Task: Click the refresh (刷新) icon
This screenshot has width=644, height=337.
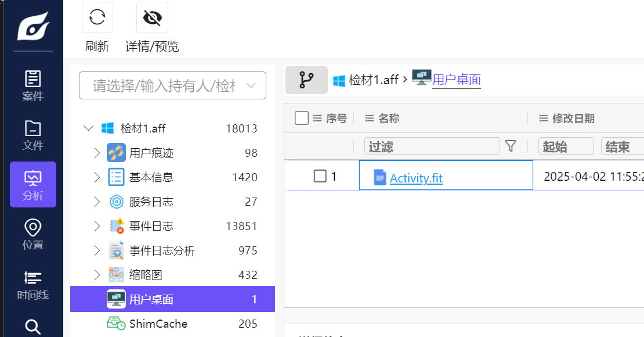Action: pos(97,17)
